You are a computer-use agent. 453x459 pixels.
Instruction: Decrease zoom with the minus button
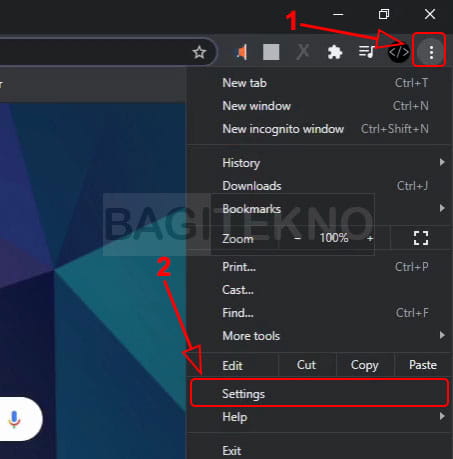[x=297, y=238]
